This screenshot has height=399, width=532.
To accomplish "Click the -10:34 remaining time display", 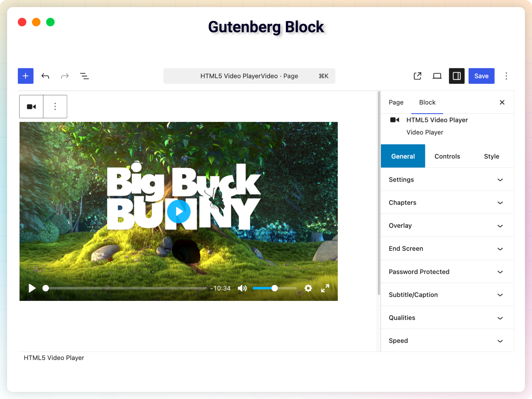I will coord(221,288).
